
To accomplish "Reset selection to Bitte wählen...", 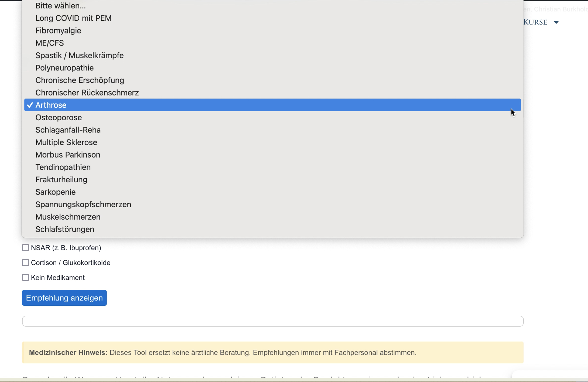I will pyautogui.click(x=61, y=6).
